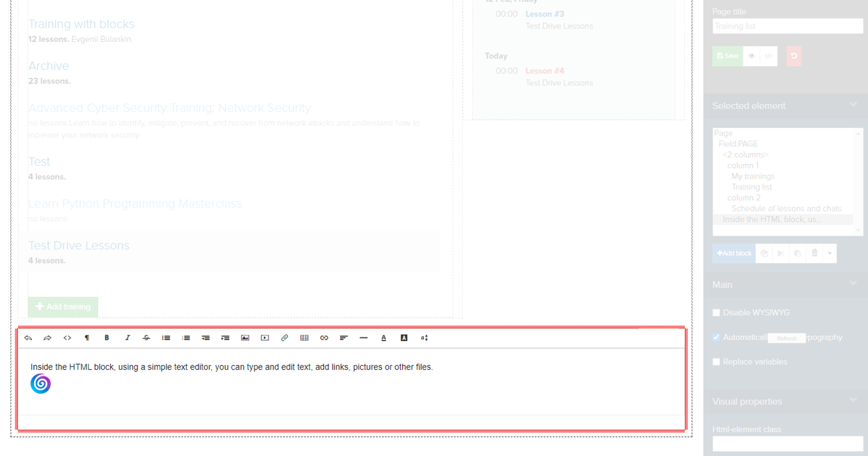This screenshot has width=868, height=456.
Task: Collapse the Main settings section
Action: (x=852, y=285)
